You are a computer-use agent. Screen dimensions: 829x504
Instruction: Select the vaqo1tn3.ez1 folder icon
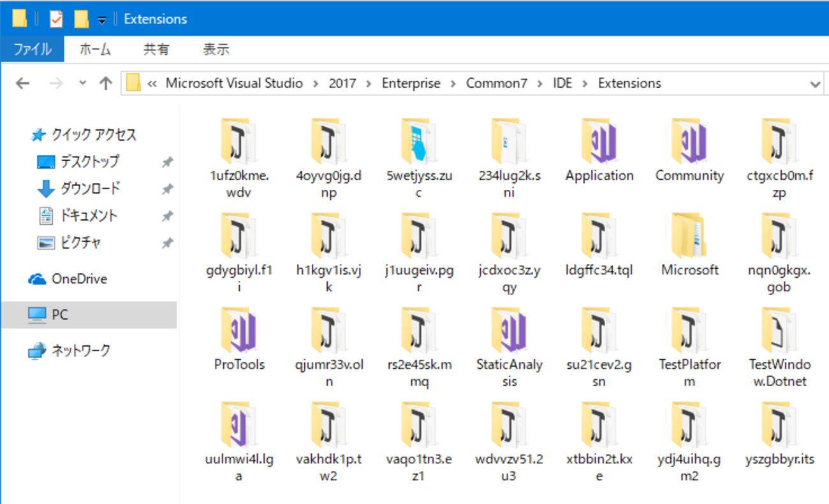(418, 424)
